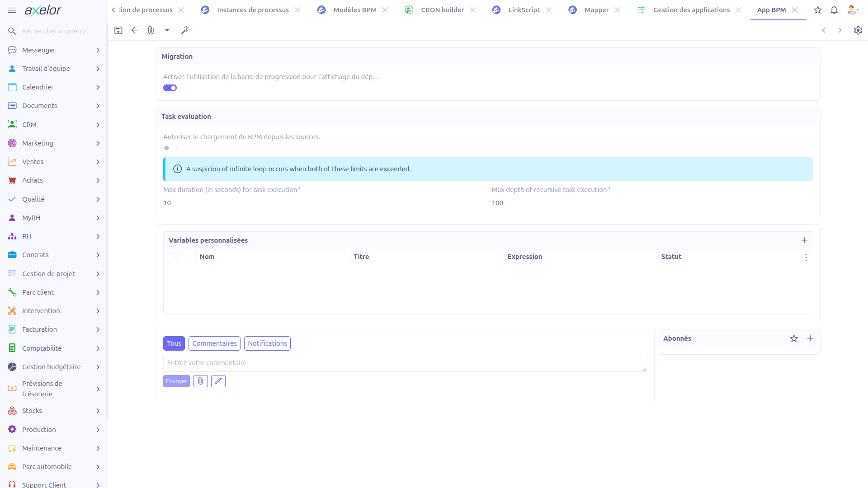Click the CRM sidebar icon

12,125
